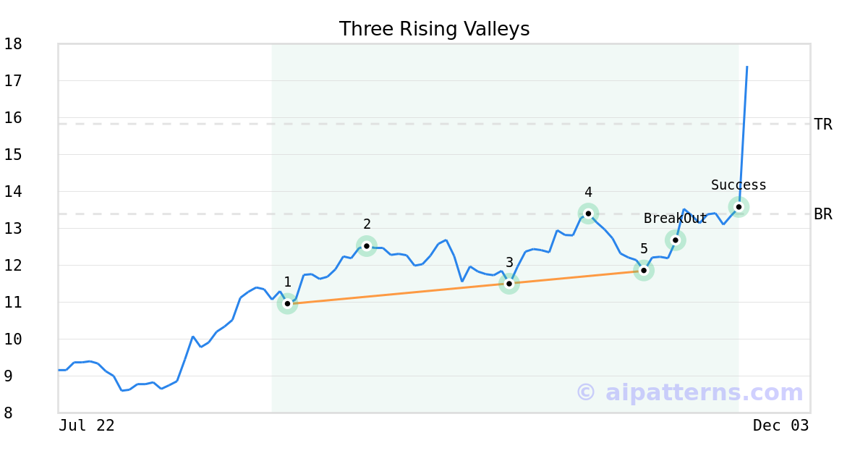
Task: Click the "BR" breakout line label
Action: tap(823, 214)
